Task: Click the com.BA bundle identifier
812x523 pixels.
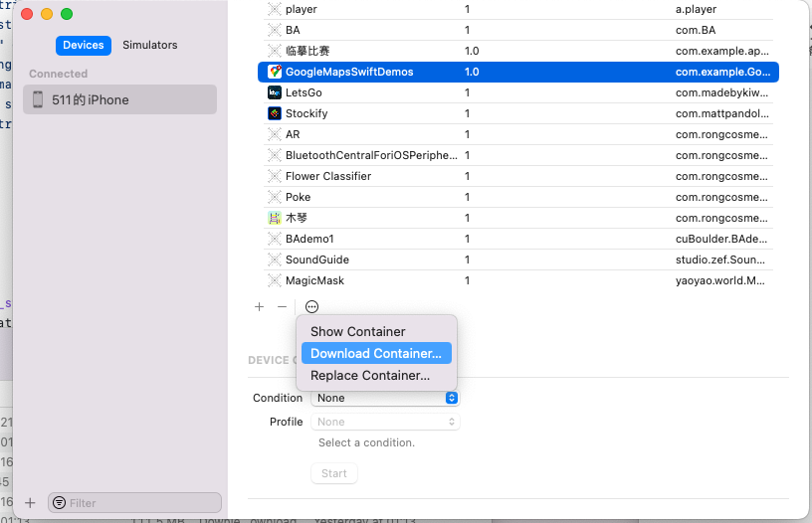Action: (696, 30)
